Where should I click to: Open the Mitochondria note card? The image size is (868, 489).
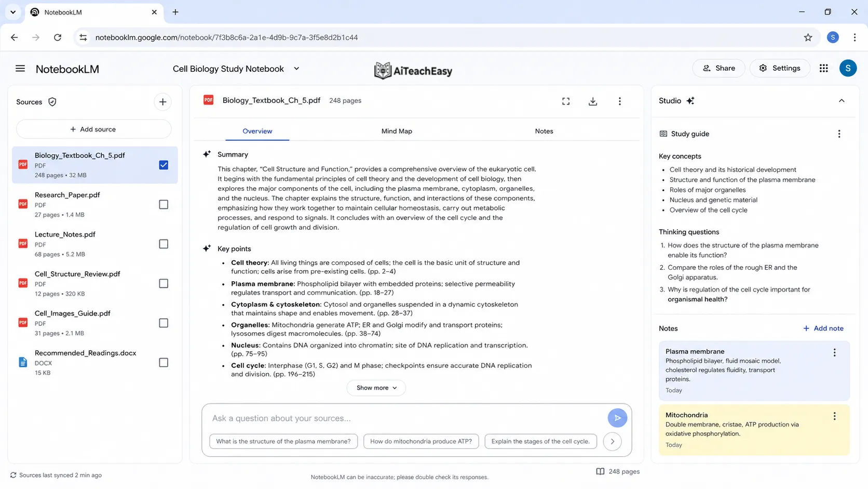pos(754,430)
